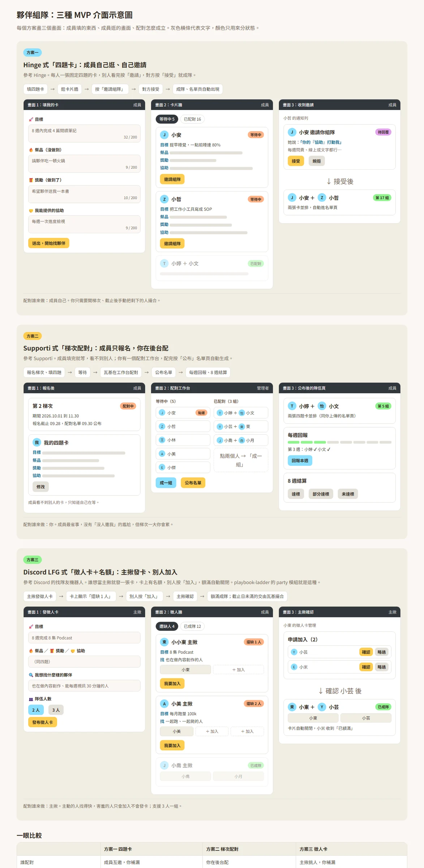Click the handshake icon beside 我能提供的協助
This screenshot has width=424, height=868.
pyautogui.click(x=31, y=210)
